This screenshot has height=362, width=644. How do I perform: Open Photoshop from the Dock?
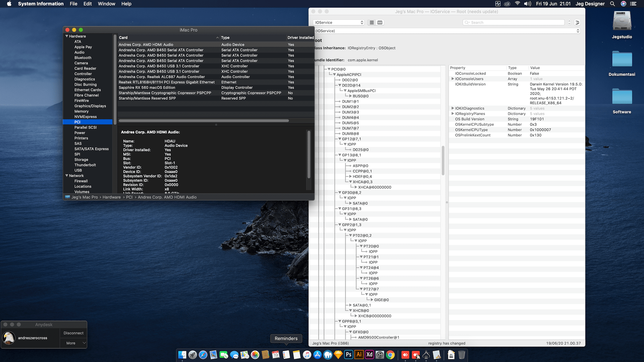pos(348,355)
